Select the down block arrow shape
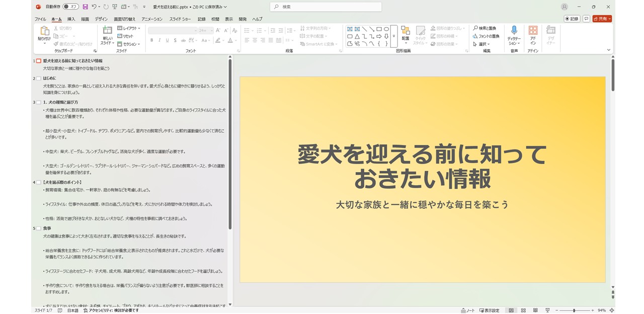644x314 pixels. [386, 36]
